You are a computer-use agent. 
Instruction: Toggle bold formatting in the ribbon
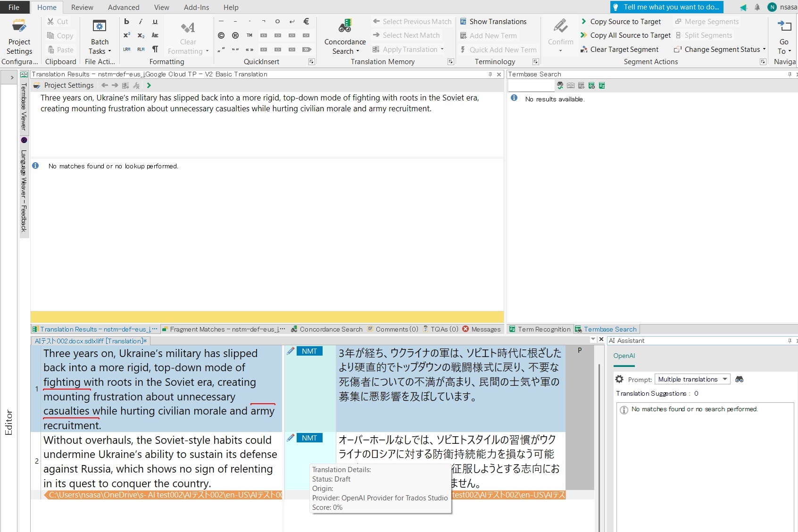click(x=126, y=21)
